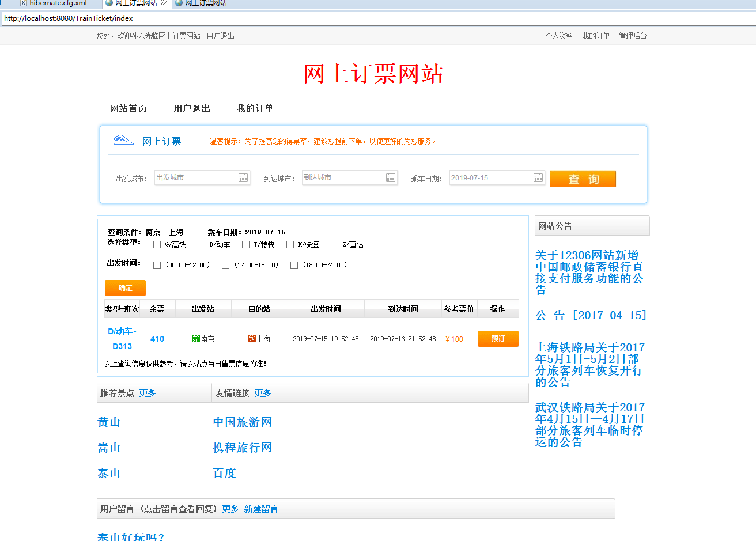Image resolution: width=756 pixels, height=541 pixels.
Task: Click the 预订 button for train D313
Action: pos(498,339)
